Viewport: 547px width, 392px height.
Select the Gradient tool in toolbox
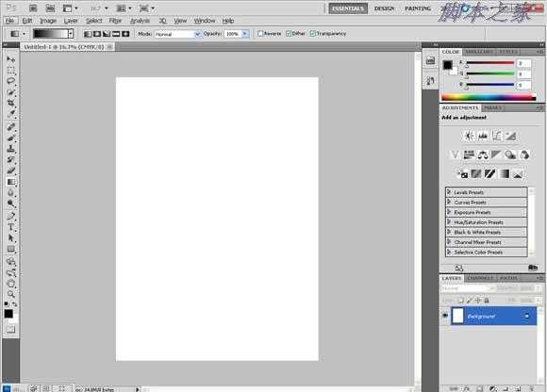pyautogui.click(x=10, y=182)
